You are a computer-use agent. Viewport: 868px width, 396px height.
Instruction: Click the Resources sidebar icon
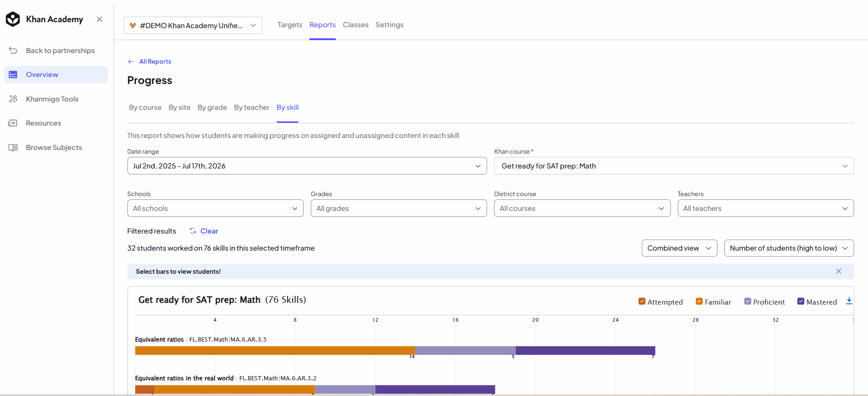click(x=13, y=123)
